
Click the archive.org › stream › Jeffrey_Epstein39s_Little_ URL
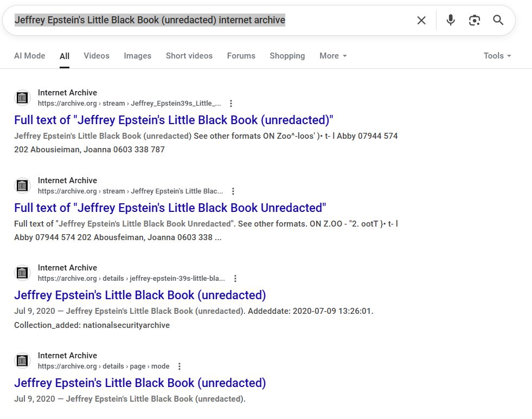pos(129,104)
